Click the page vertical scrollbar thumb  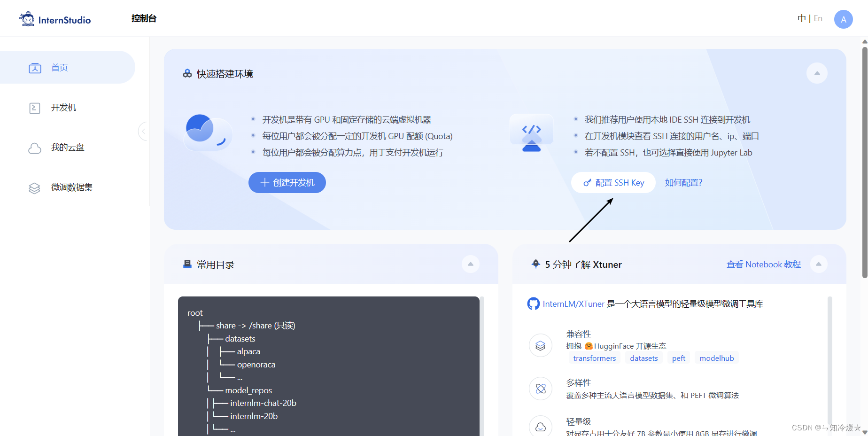(864, 162)
